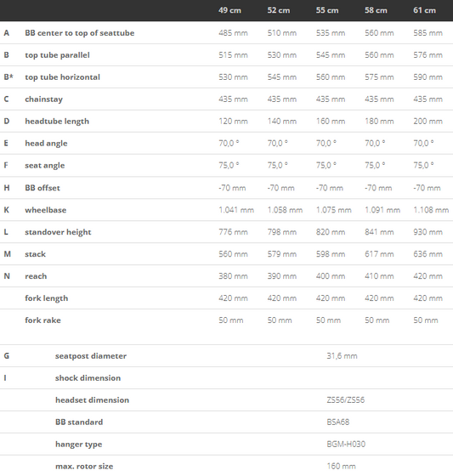The image size is (453, 476).
Task: Click the 400 mm reach value
Action: click(331, 276)
